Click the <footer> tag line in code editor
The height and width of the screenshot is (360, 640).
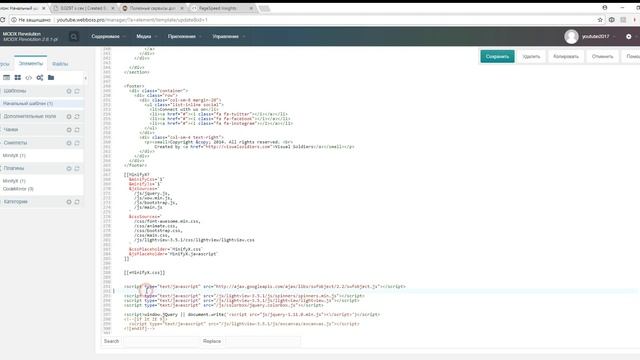[134, 86]
